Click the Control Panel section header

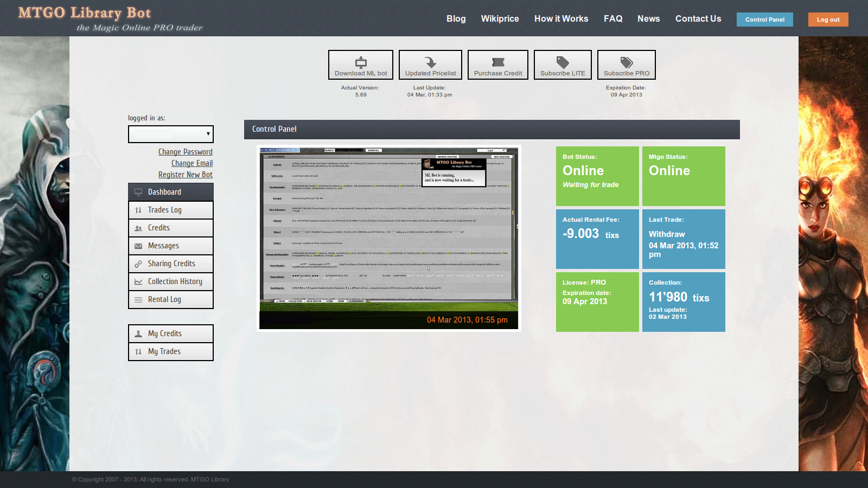(492, 129)
